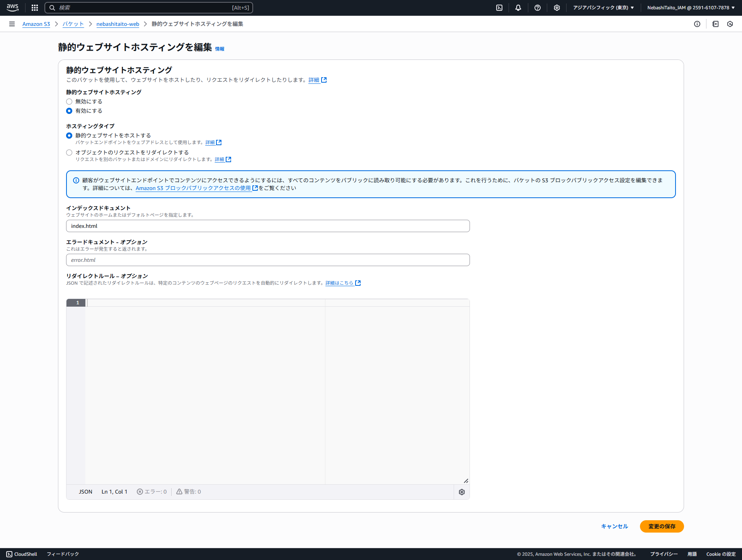Screen dimensions: 742x560
Task: Click the code editor resize handle
Action: point(466,481)
